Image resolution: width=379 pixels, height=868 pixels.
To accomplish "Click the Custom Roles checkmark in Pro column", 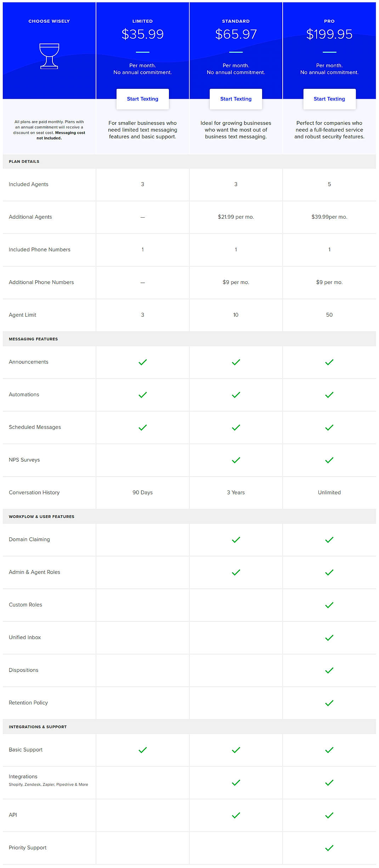I will point(329,604).
